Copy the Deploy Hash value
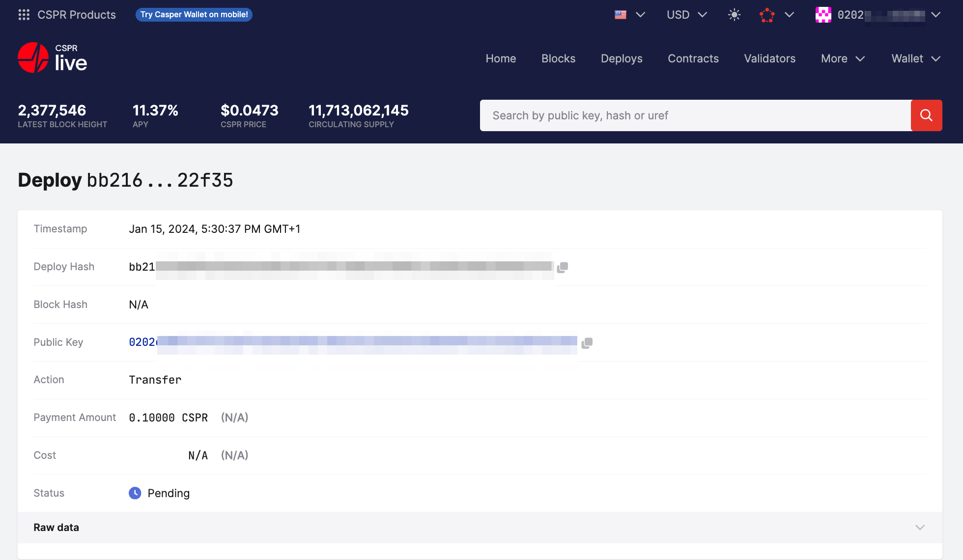Screen dimensions: 963x560 pyautogui.click(x=562, y=267)
